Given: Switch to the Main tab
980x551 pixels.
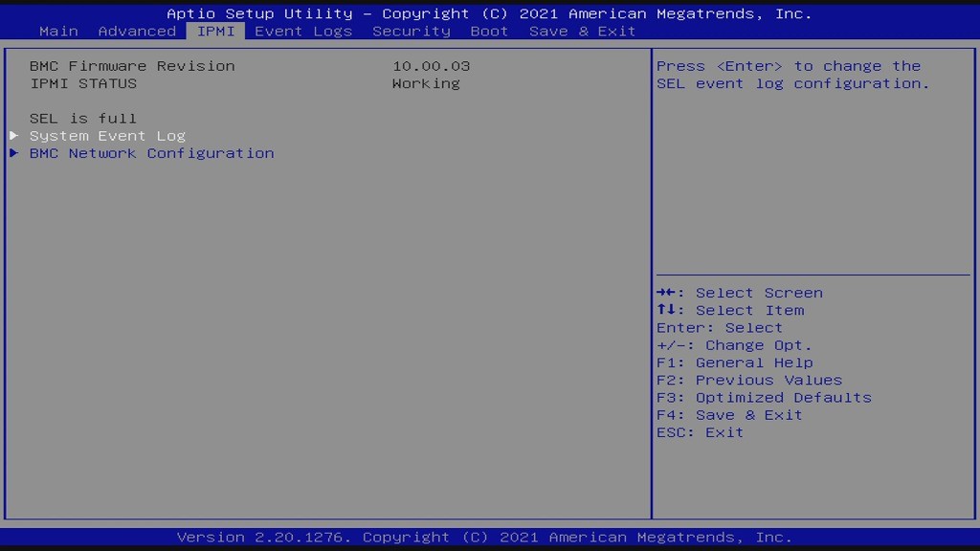Looking at the screenshot, I should pyautogui.click(x=58, y=32).
